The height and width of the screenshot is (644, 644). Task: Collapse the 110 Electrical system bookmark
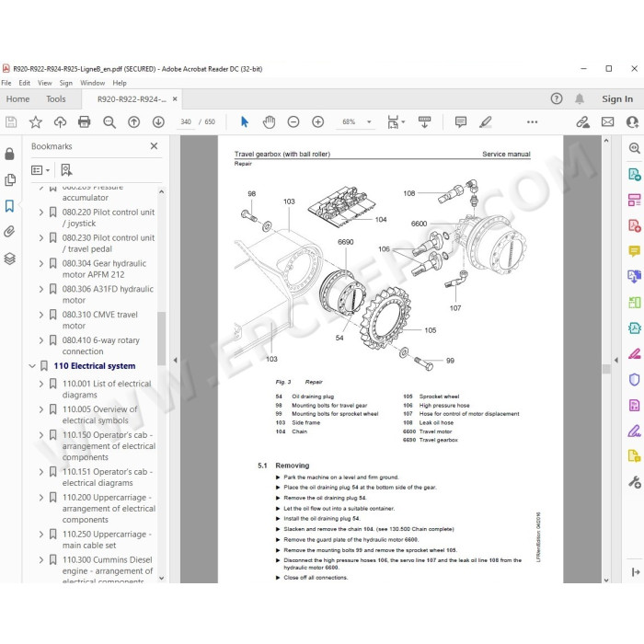click(x=32, y=365)
